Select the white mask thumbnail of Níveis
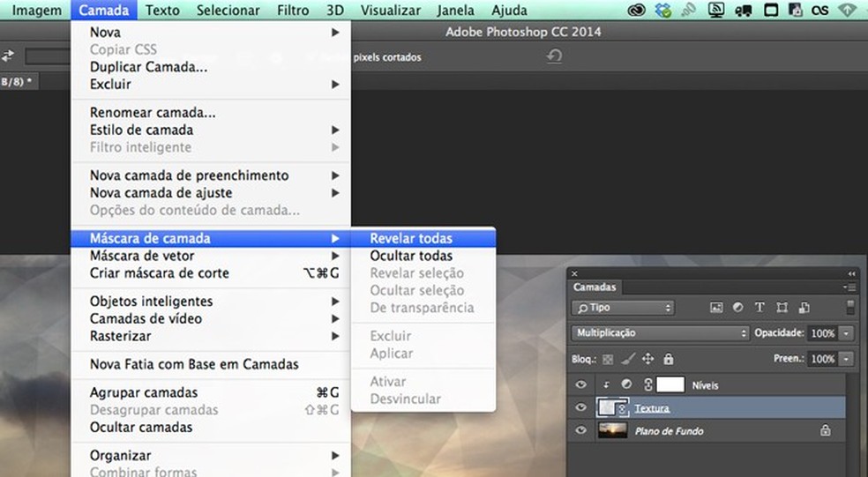This screenshot has height=477, width=868. [670, 384]
